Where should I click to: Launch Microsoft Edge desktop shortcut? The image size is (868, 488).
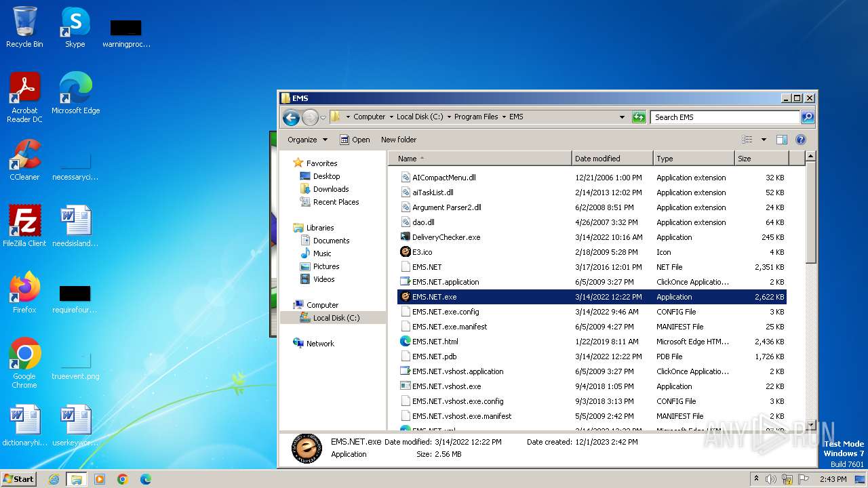coord(75,94)
